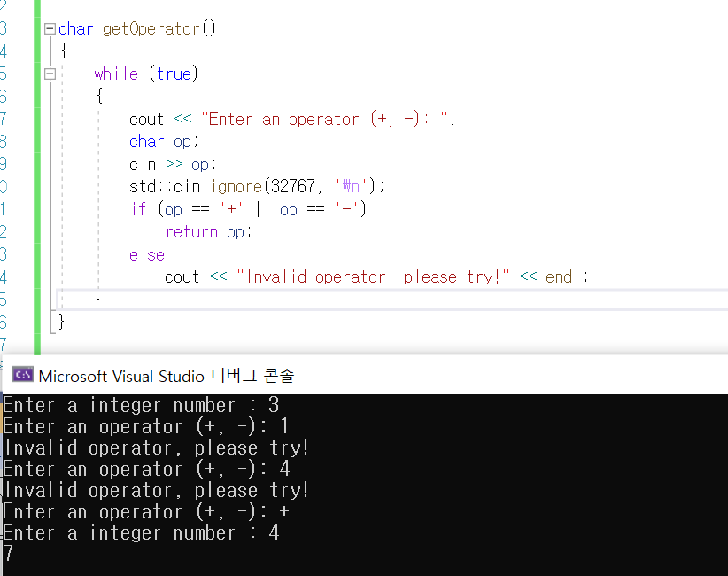Click console line 'Enter an operator (+, -): +'

click(x=146, y=511)
